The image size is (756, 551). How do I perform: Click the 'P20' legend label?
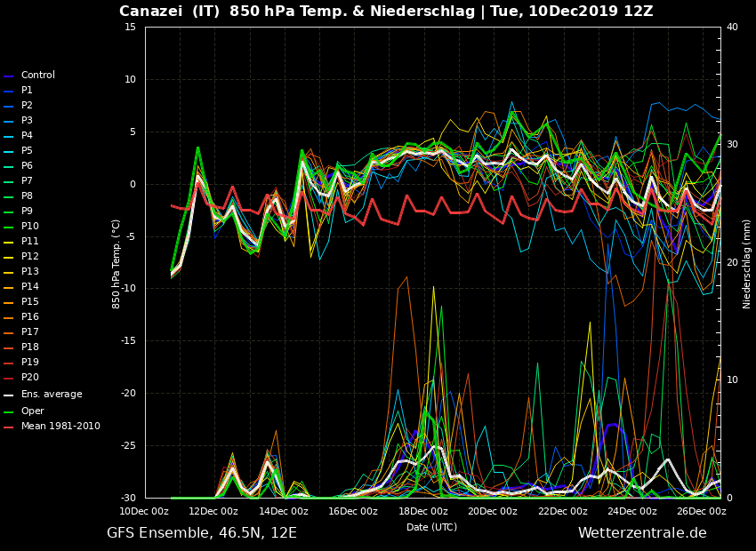(x=30, y=377)
